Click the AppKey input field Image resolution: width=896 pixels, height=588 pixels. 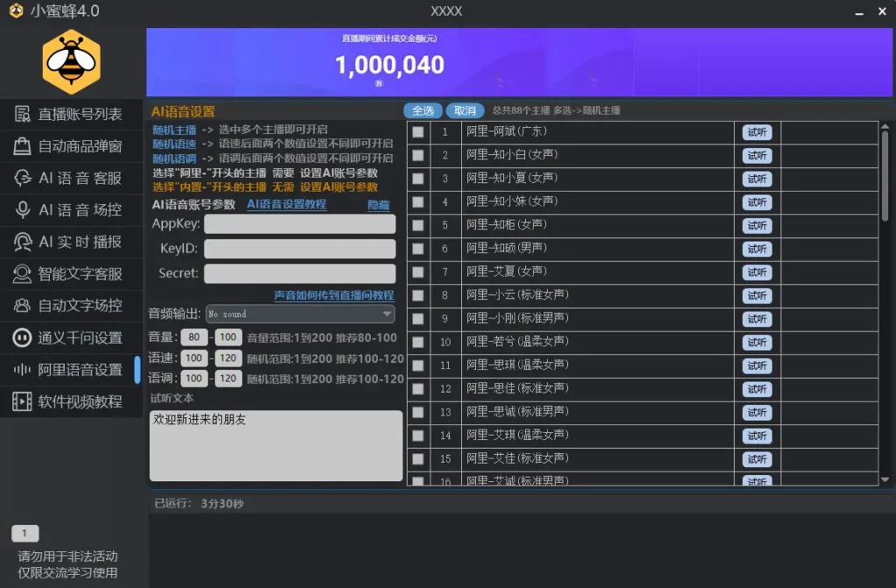(300, 224)
